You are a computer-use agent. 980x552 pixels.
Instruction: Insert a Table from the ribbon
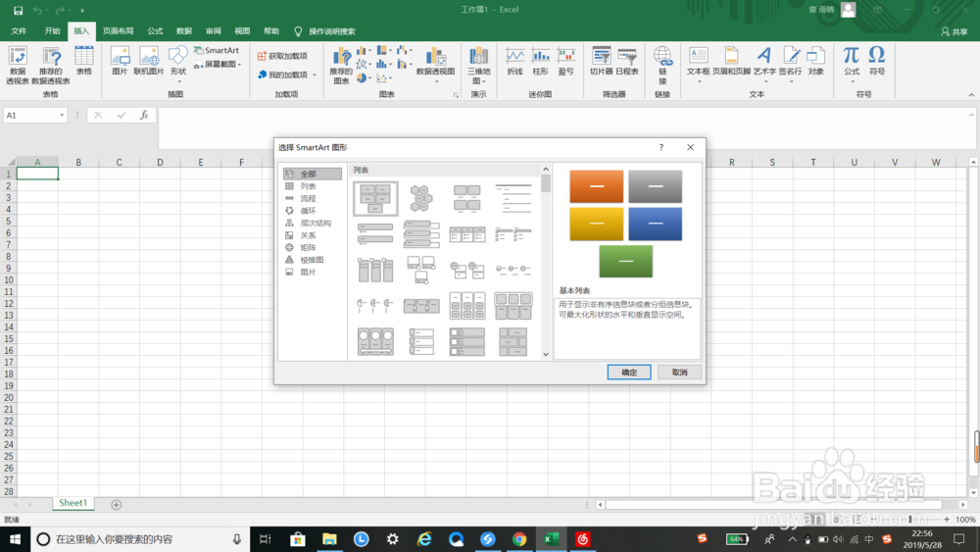(x=83, y=61)
